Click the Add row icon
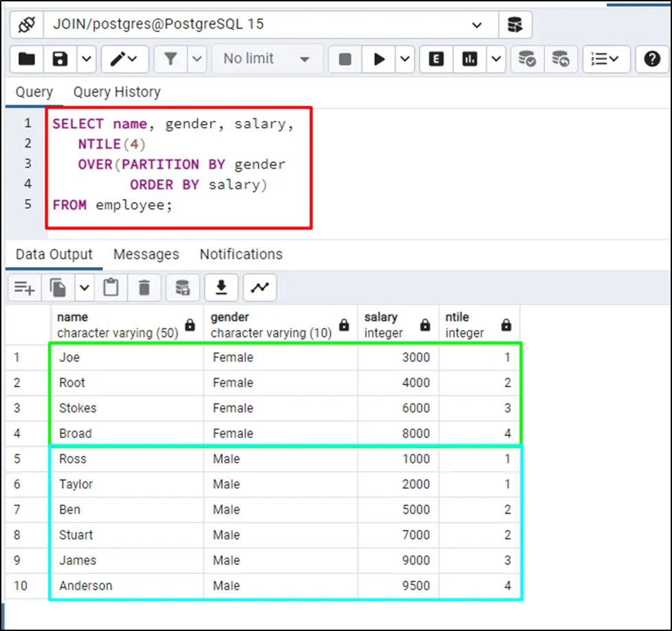Image resolution: width=672 pixels, height=631 pixels. [x=25, y=288]
